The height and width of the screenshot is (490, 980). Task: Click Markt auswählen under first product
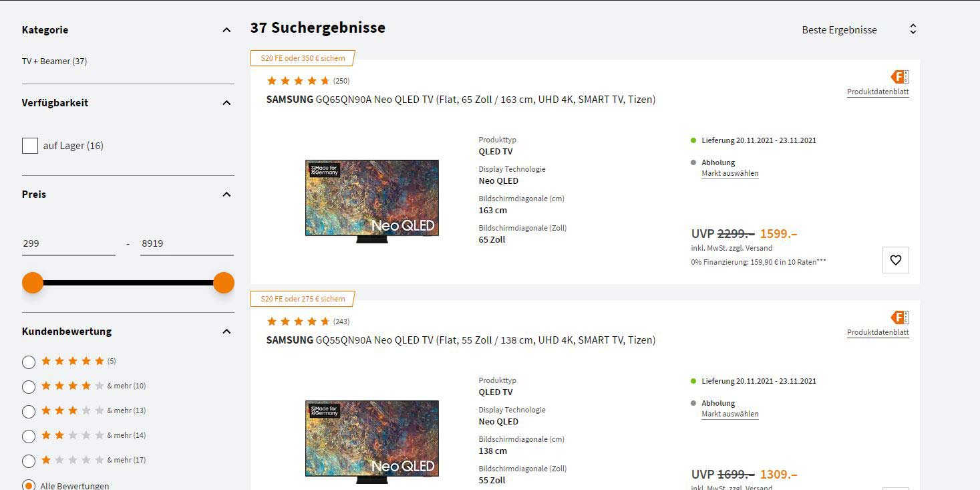(730, 174)
